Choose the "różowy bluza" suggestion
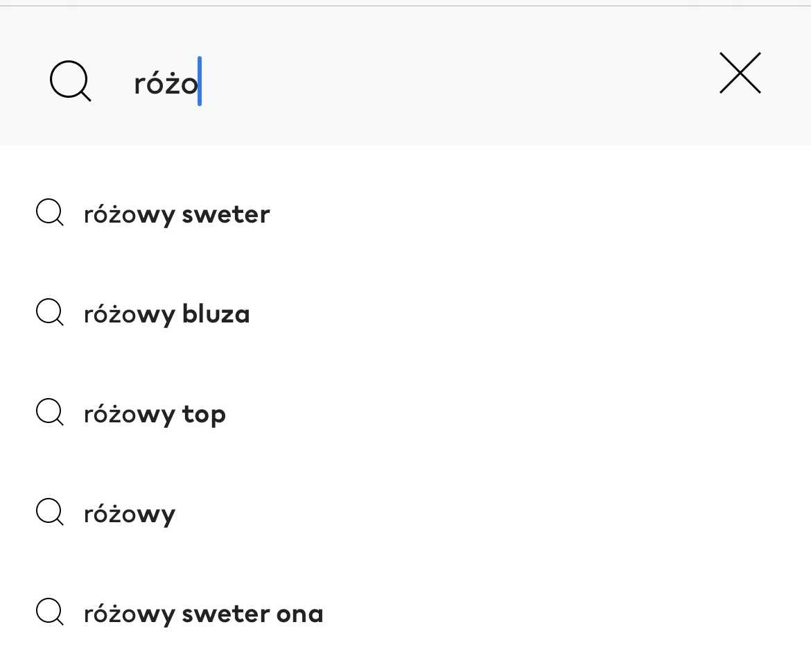This screenshot has height=672, width=811. coord(405,313)
